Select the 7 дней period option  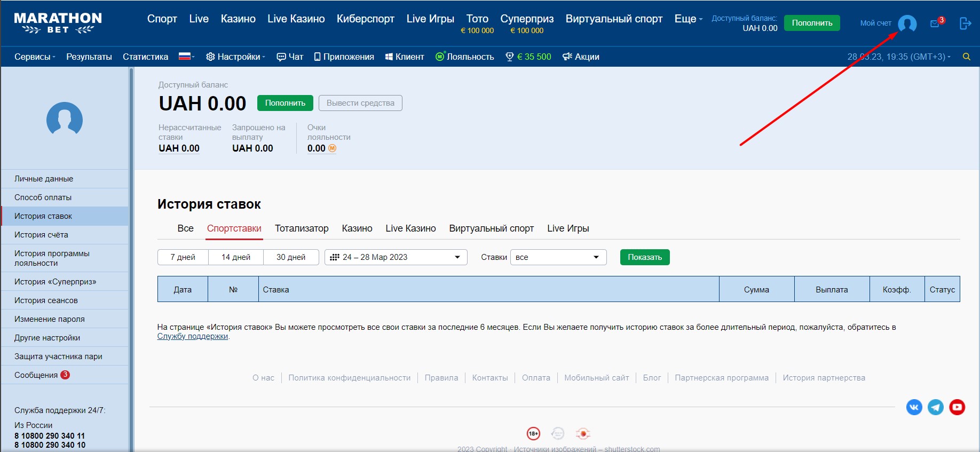[x=183, y=257]
